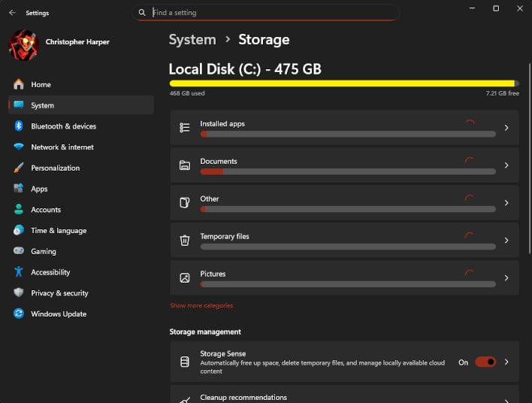Click the System monitor icon
Image resolution: width=532 pixels, height=403 pixels.
pos(19,105)
